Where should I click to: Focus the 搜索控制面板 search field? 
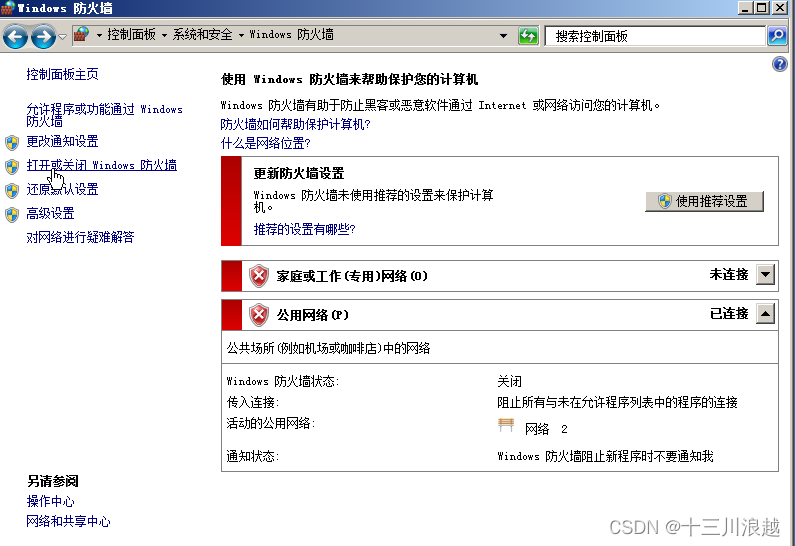[655, 36]
